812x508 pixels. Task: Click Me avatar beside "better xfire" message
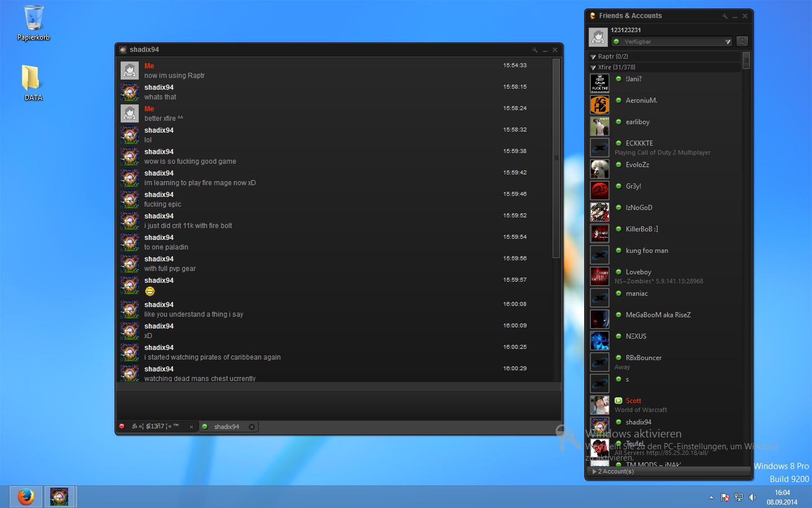(130, 113)
